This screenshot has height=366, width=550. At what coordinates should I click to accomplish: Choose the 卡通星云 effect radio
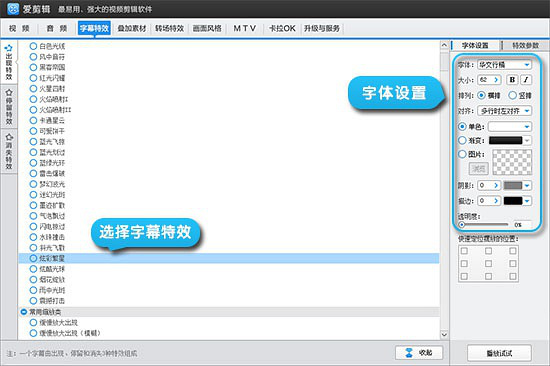[x=33, y=120]
